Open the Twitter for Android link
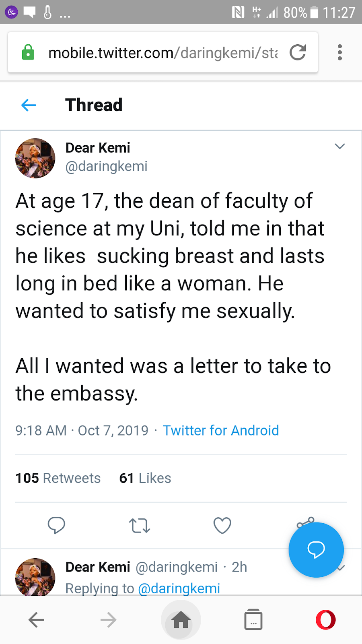The width and height of the screenshot is (362, 644). point(220,431)
